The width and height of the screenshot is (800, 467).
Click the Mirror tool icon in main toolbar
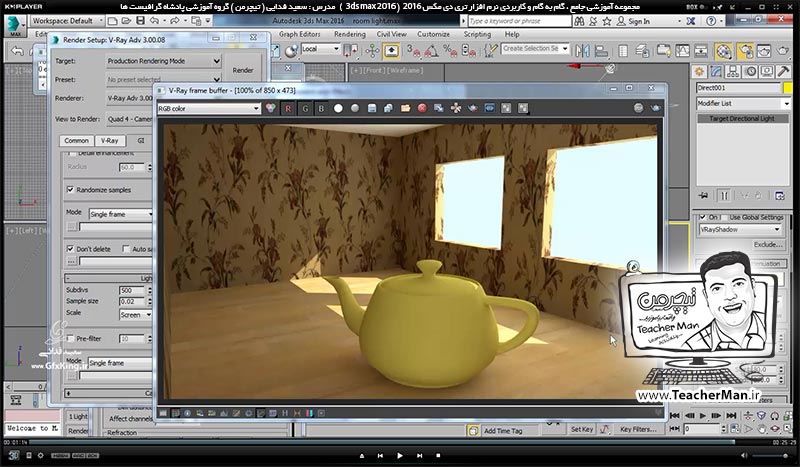click(582, 51)
